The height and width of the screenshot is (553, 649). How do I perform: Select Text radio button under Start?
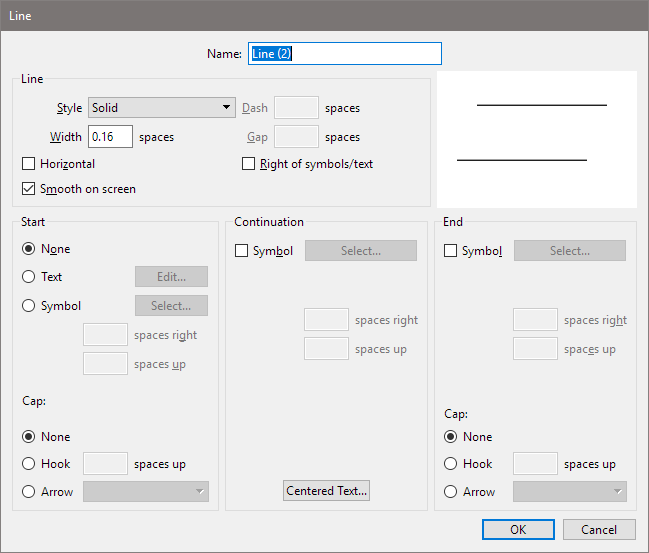(x=28, y=277)
